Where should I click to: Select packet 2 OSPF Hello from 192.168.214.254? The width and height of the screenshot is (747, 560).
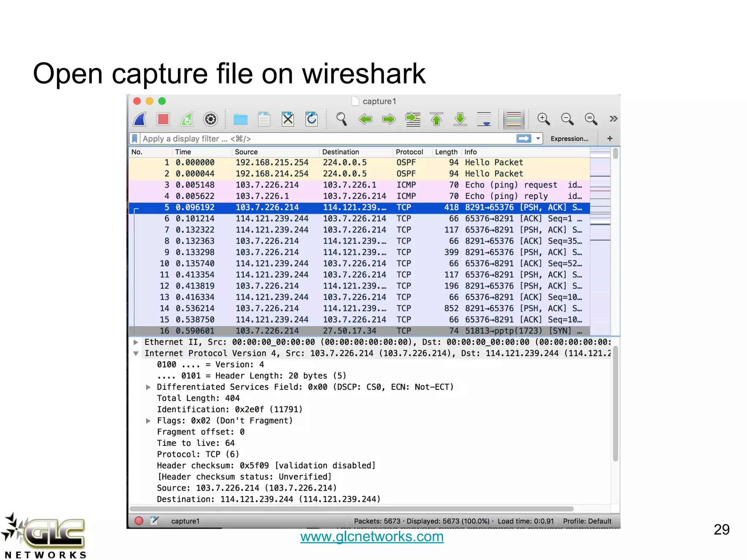359,174
